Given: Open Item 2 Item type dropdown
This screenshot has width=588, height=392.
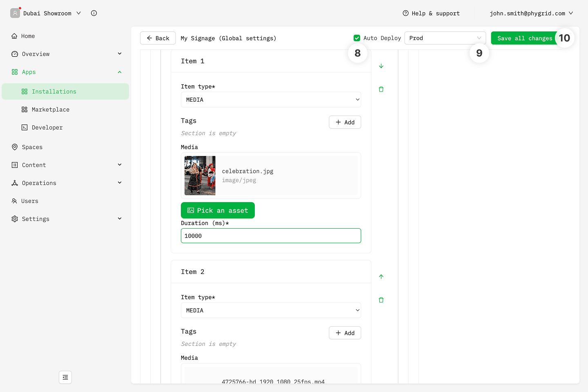Looking at the screenshot, I should pyautogui.click(x=271, y=310).
